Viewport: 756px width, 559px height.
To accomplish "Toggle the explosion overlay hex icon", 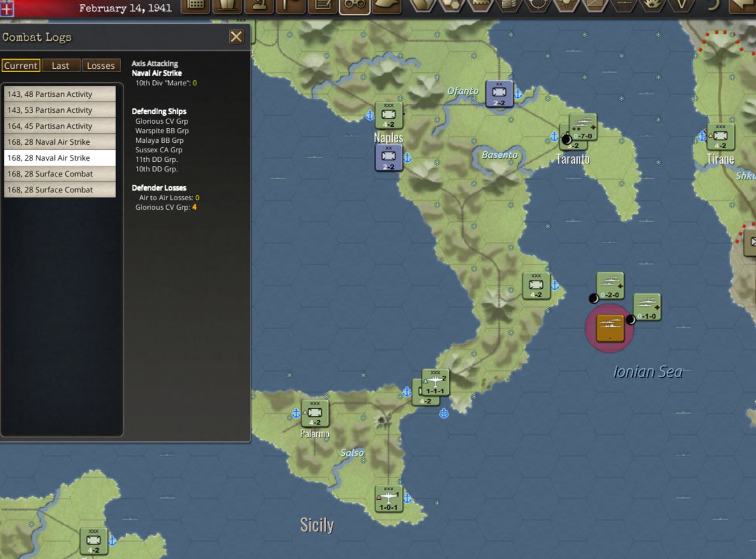I will (x=652, y=6).
